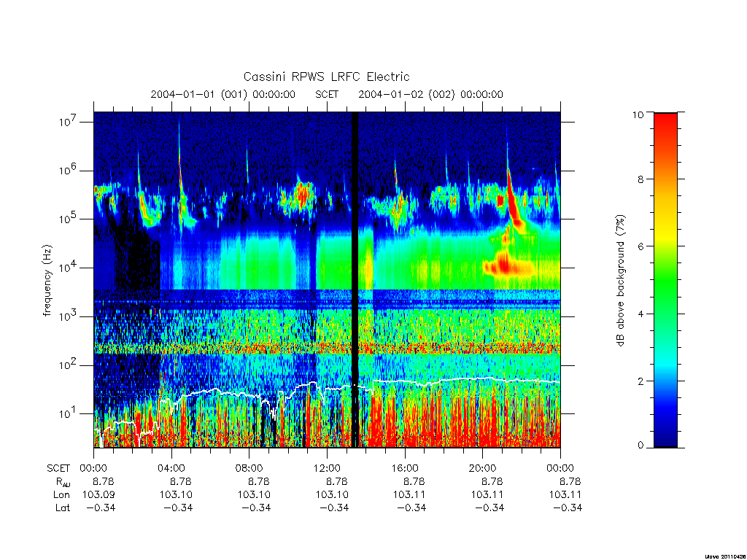Click the Lat row label
Viewport: 747px width, 560px height.
point(63,507)
